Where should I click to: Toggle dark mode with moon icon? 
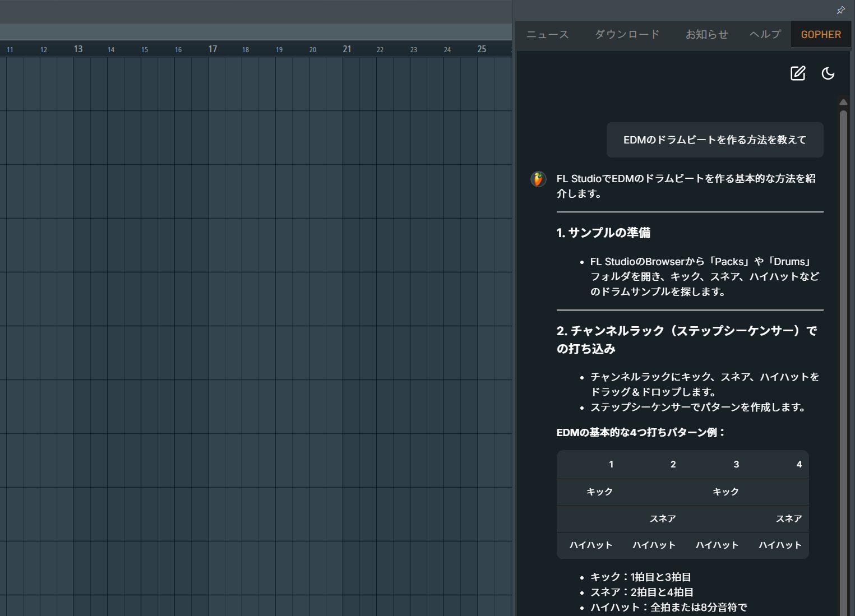828,73
